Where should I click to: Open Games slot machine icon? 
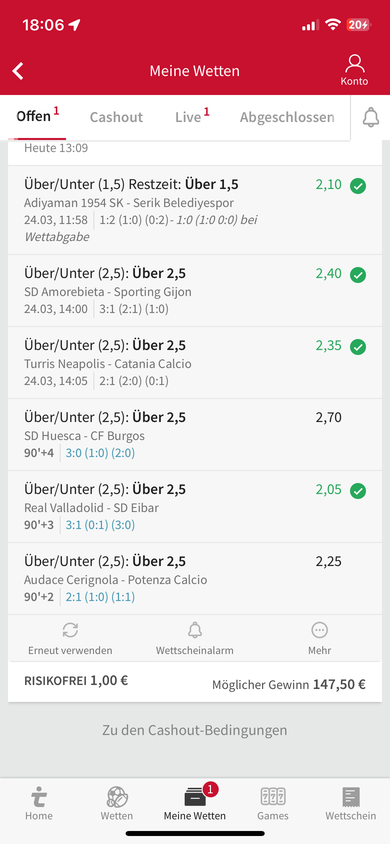pos(273,797)
